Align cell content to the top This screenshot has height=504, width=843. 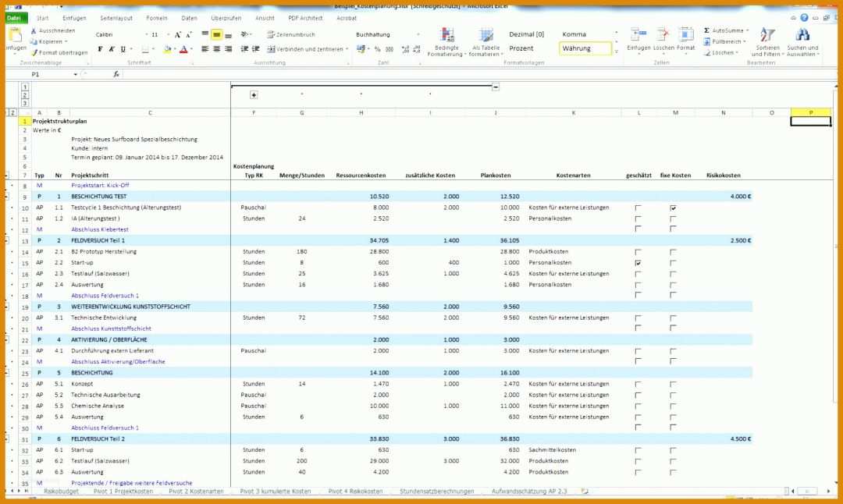[x=205, y=34]
